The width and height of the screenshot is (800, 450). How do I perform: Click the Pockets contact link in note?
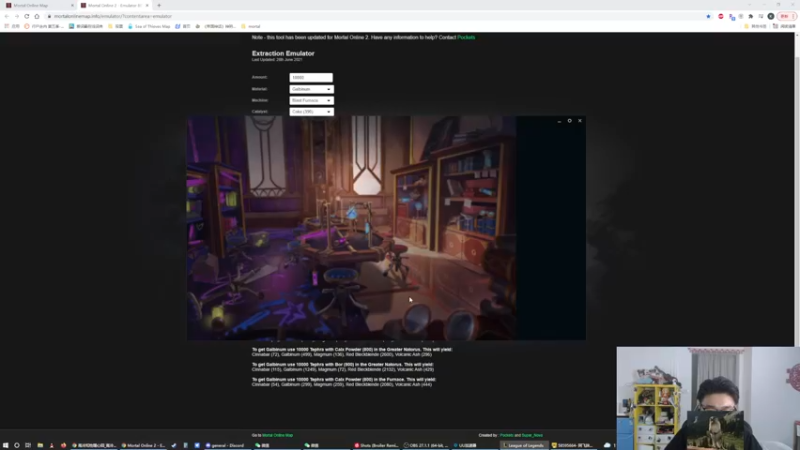point(466,37)
